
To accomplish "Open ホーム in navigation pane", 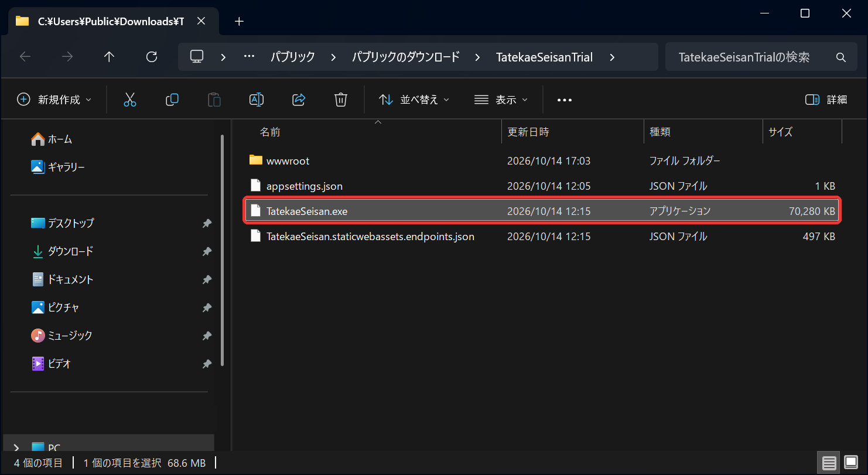I will tap(51, 139).
